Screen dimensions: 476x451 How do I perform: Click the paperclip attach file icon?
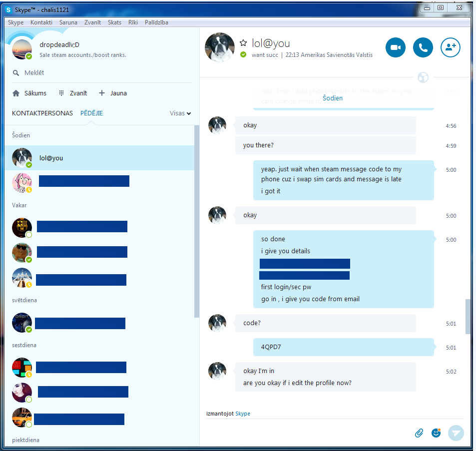click(x=419, y=433)
